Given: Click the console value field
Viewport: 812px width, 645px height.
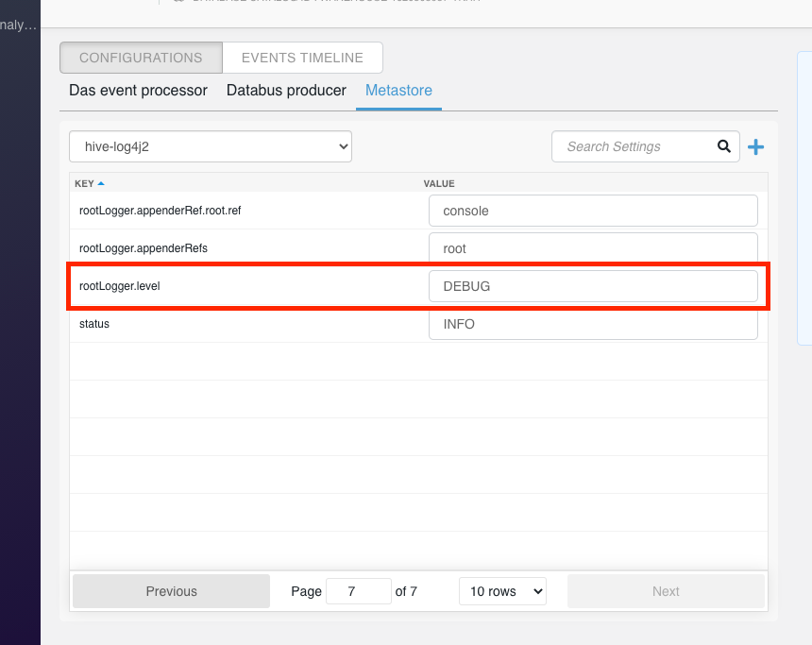Looking at the screenshot, I should (x=593, y=211).
